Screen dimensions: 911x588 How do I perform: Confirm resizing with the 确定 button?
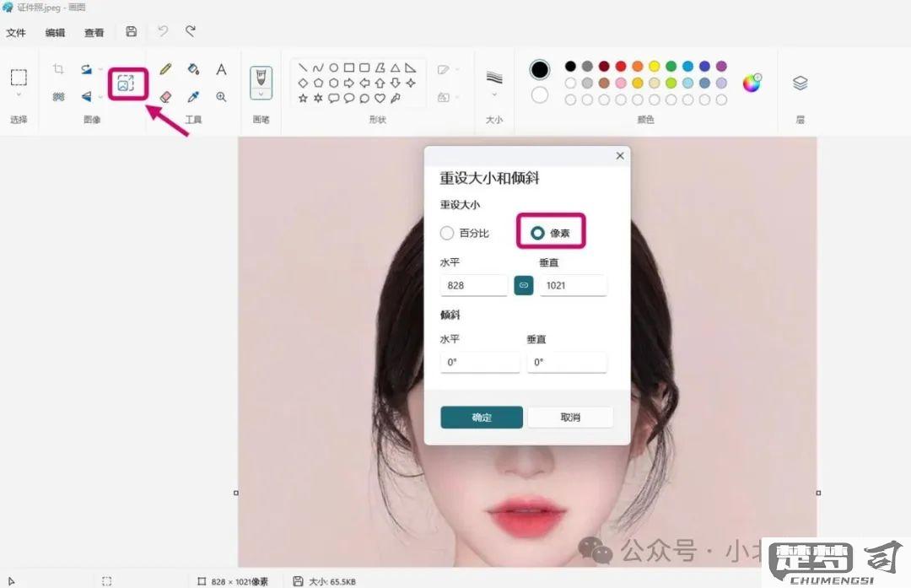[482, 418]
